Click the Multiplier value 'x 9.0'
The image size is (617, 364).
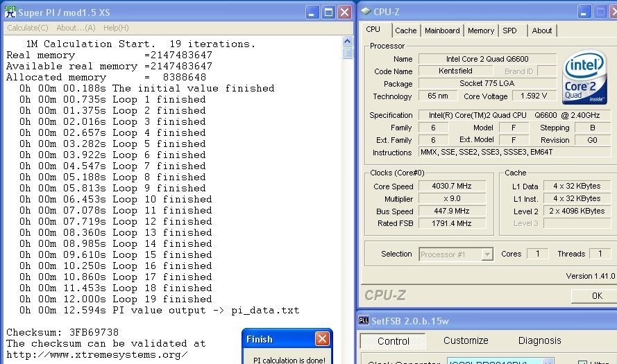pyautogui.click(x=452, y=198)
